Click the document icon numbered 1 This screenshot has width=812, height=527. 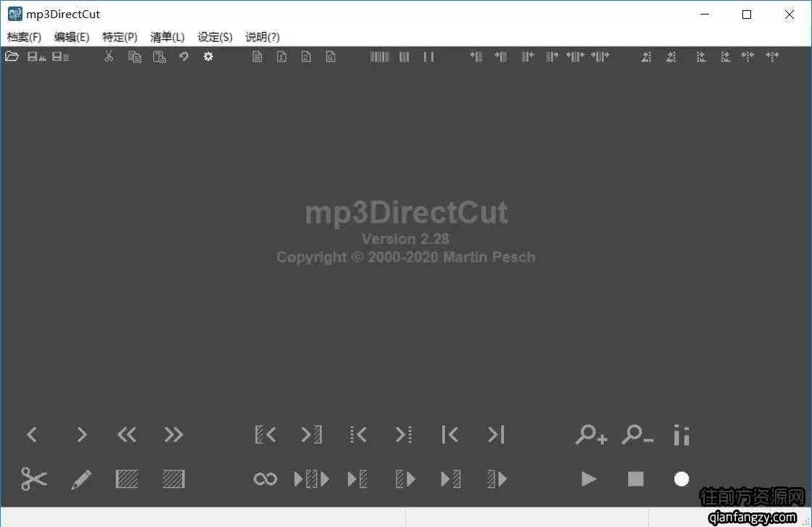tap(281, 57)
